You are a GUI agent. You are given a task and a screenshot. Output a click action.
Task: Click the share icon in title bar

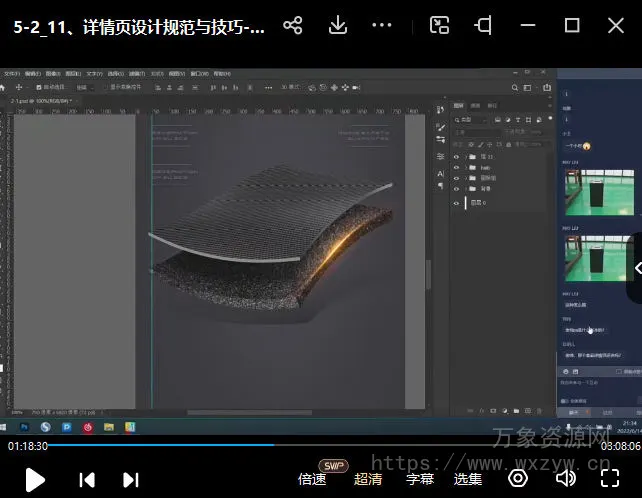pyautogui.click(x=292, y=26)
